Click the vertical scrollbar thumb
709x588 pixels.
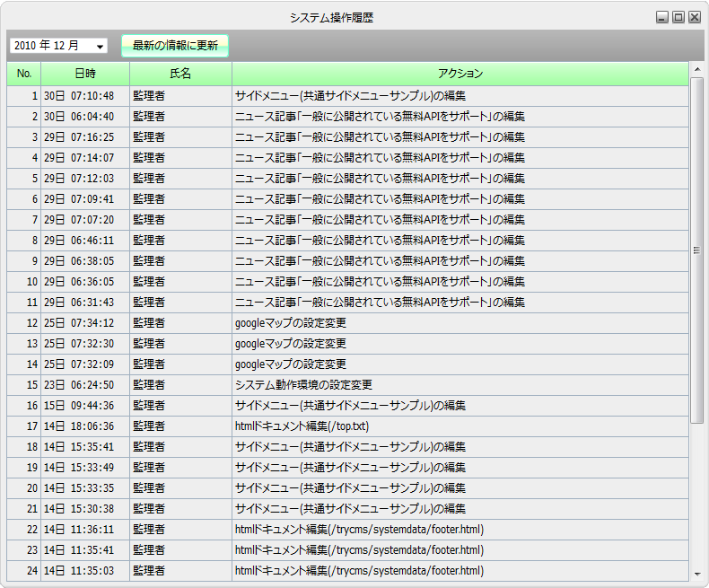click(696, 250)
